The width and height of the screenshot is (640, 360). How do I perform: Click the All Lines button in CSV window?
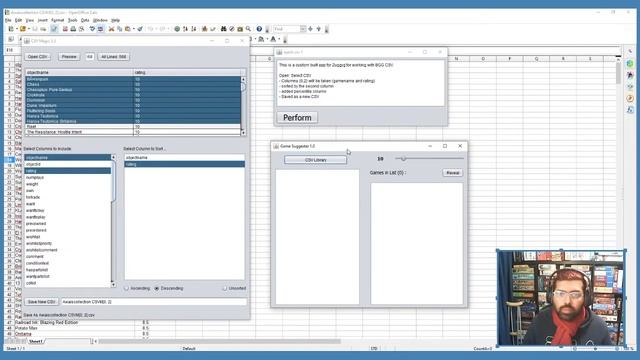(x=113, y=57)
